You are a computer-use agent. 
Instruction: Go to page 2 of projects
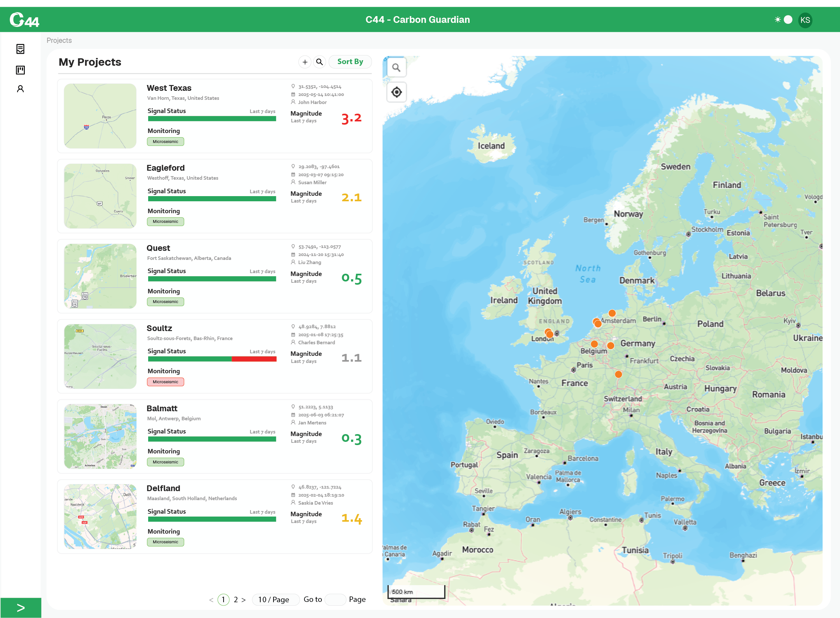(236, 599)
